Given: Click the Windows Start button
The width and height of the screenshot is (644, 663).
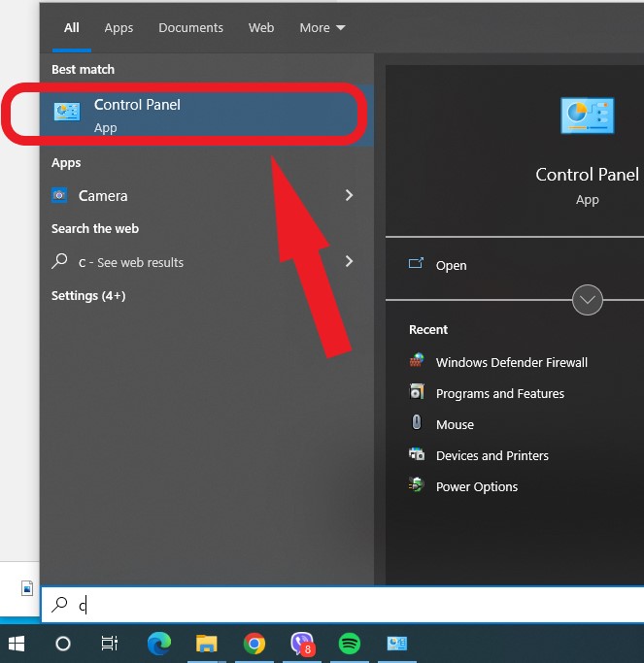Looking at the screenshot, I should (17, 643).
